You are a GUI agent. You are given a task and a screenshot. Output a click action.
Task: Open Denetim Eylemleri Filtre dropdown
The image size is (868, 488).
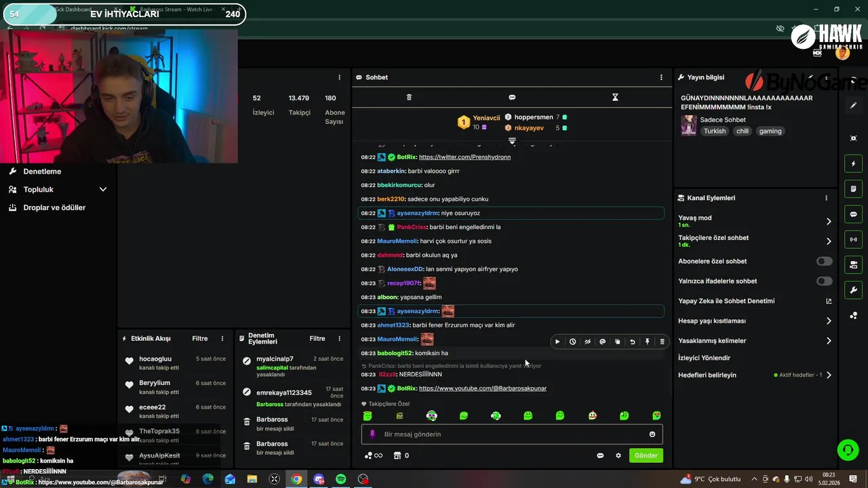317,338
